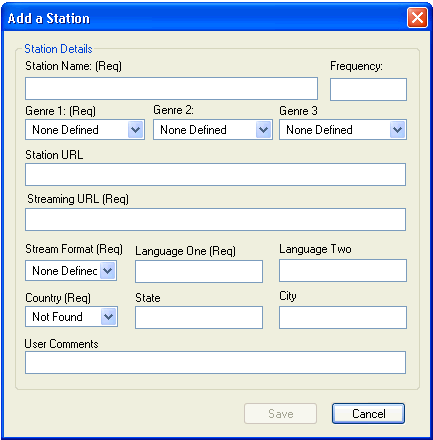Expand the Country dropdown
Image resolution: width=433 pixels, height=440 pixels.
pos(71,316)
